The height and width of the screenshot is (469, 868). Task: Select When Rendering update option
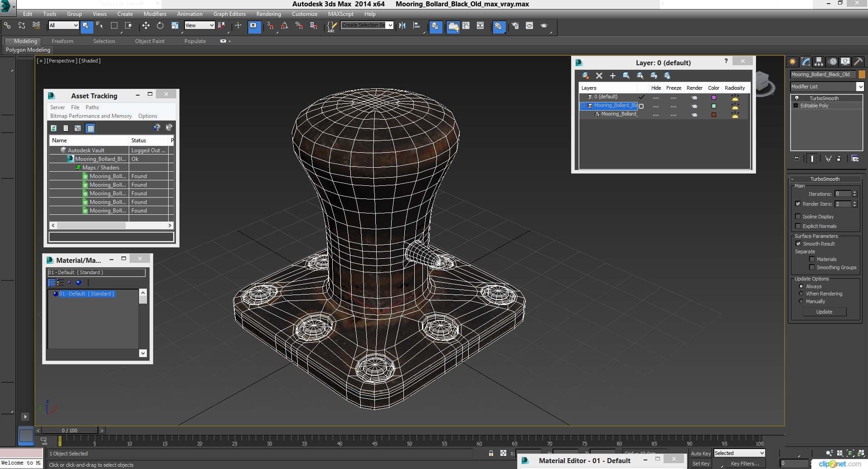(801, 294)
